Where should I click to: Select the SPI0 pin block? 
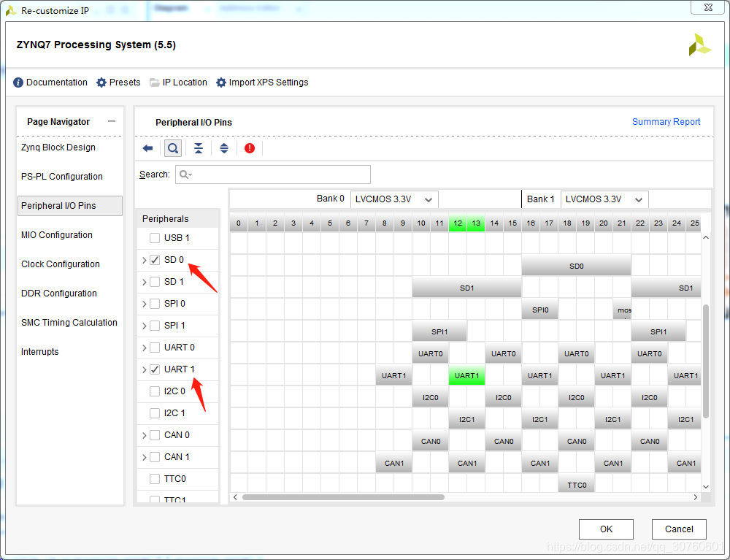540,310
